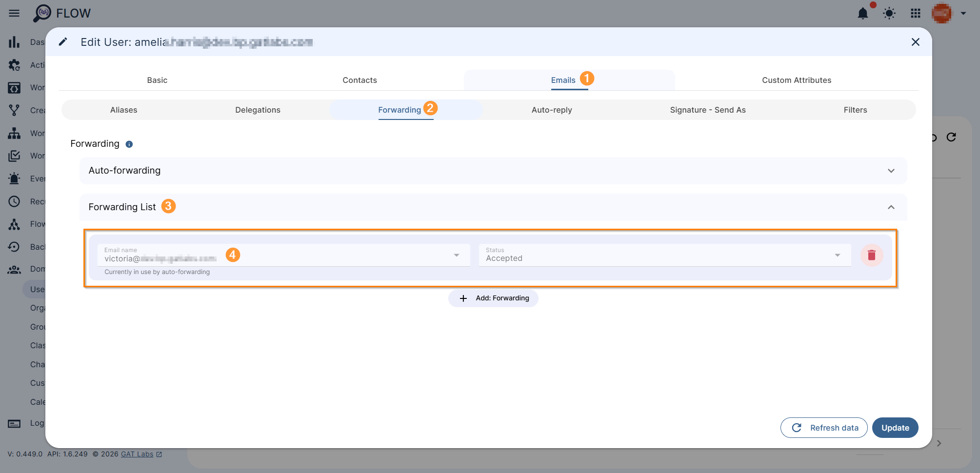The width and height of the screenshot is (980, 473).
Task: Switch to the Contacts tab
Action: point(360,80)
